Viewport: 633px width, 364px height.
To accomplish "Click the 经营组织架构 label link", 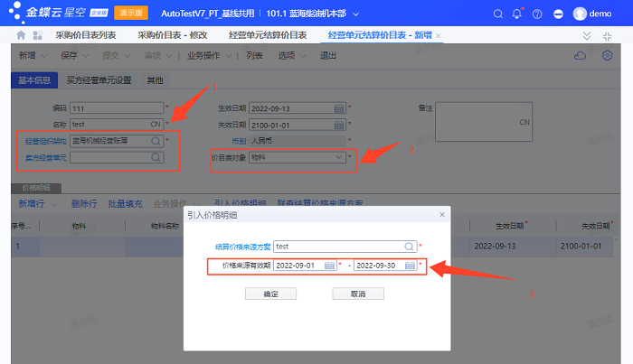I will coord(45,141).
